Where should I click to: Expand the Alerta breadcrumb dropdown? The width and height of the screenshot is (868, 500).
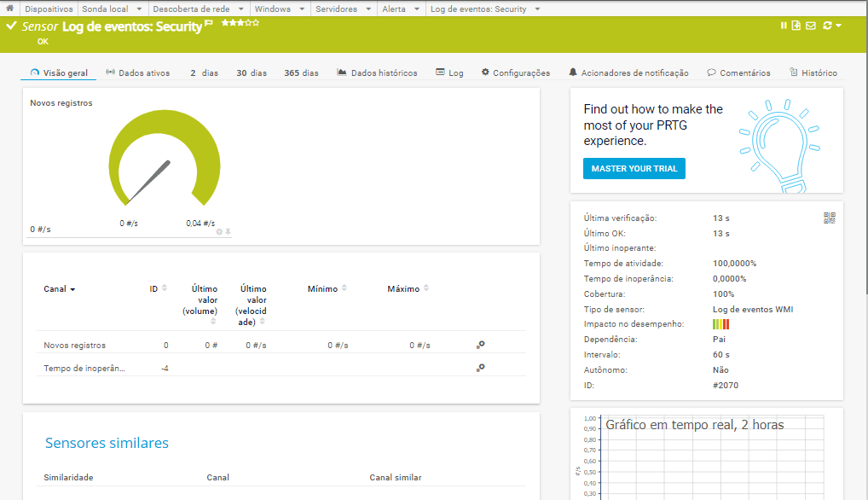point(417,9)
